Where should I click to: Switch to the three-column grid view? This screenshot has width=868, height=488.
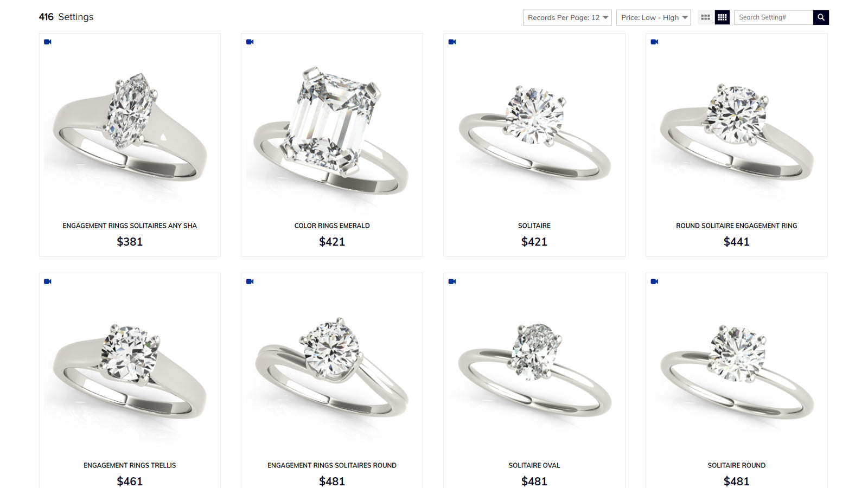click(x=705, y=17)
